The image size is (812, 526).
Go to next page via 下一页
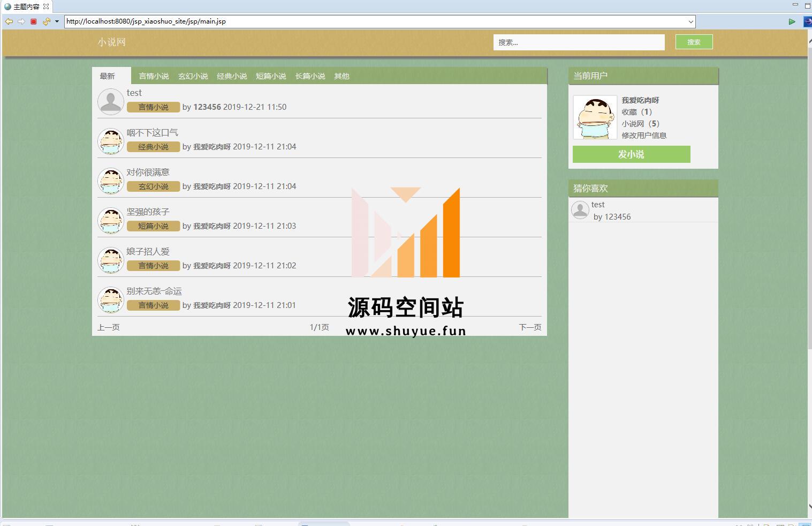click(x=530, y=327)
